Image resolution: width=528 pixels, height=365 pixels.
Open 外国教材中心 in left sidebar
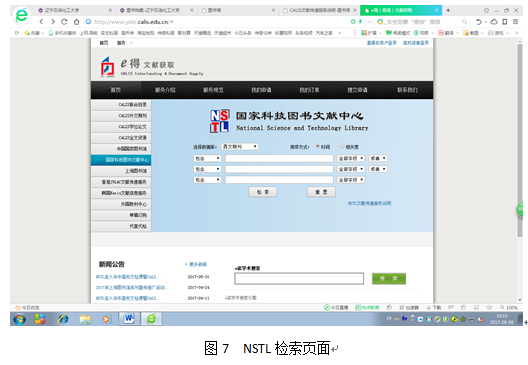pyautogui.click(x=121, y=204)
